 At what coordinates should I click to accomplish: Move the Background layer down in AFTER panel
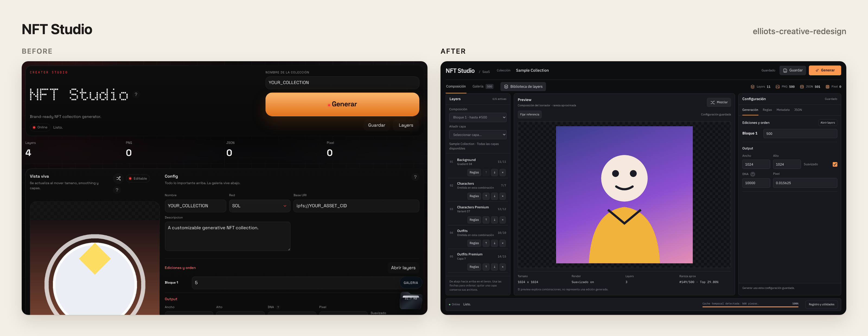click(x=494, y=172)
